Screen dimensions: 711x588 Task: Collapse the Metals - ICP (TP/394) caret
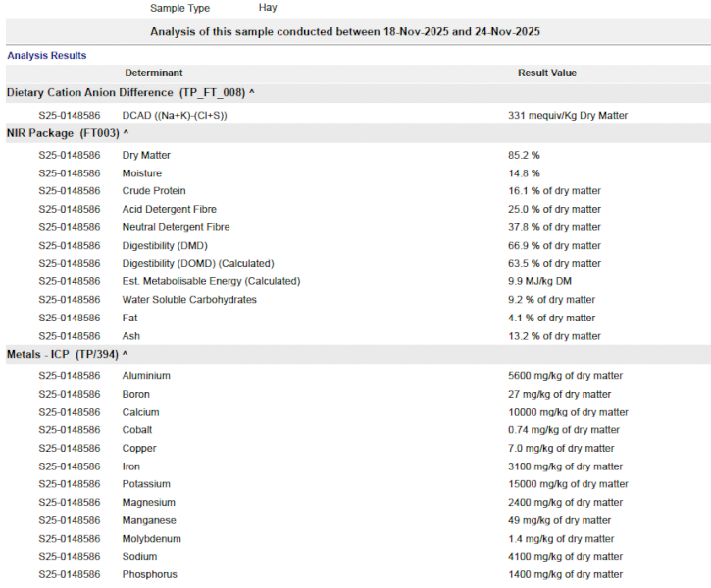click(126, 354)
